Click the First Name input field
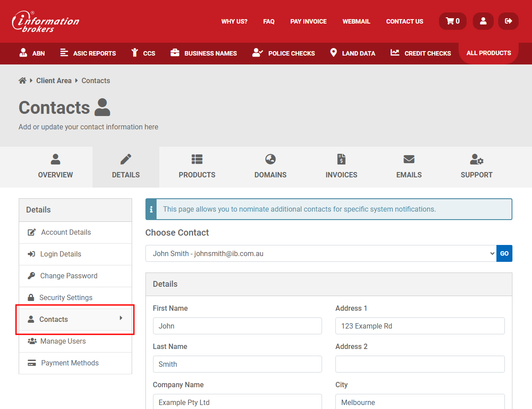 pos(237,326)
